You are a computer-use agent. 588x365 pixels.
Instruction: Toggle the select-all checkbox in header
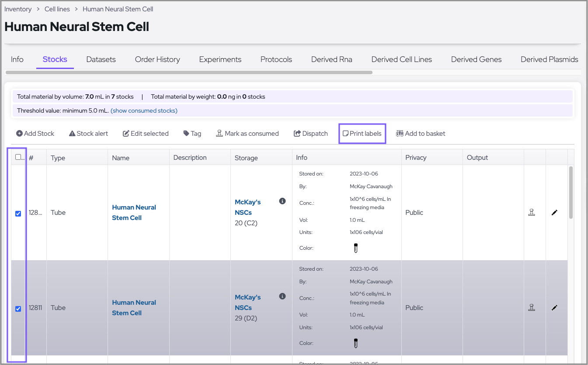[x=18, y=157]
